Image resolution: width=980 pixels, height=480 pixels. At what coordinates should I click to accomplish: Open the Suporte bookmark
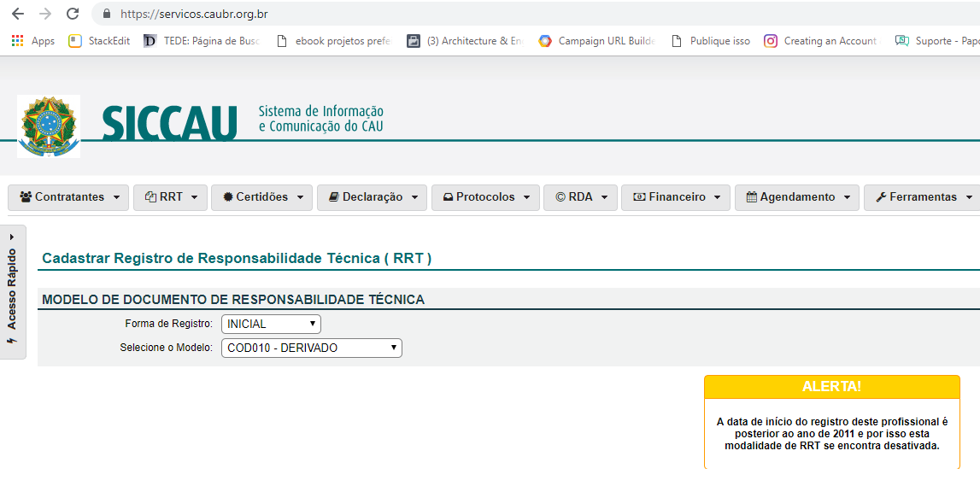(x=936, y=41)
